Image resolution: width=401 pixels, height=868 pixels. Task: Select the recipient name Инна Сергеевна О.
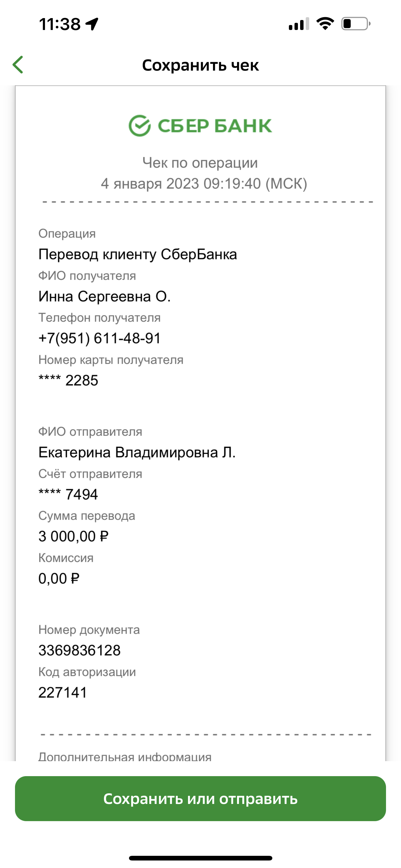pyautogui.click(x=104, y=297)
